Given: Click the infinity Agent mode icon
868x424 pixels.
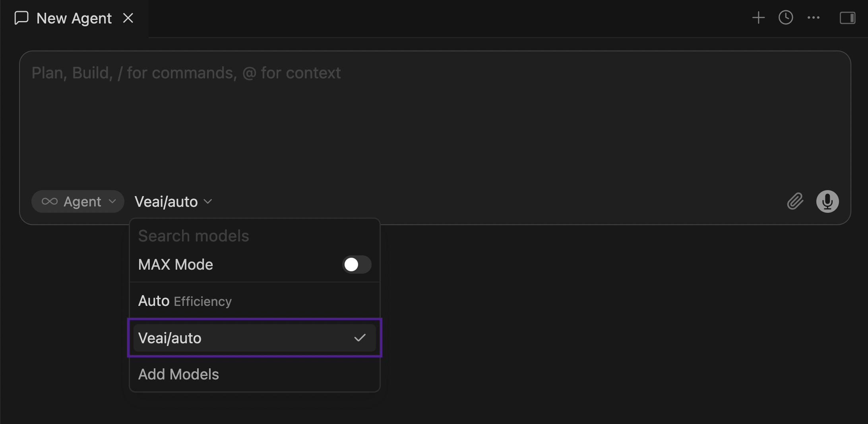Looking at the screenshot, I should (50, 202).
